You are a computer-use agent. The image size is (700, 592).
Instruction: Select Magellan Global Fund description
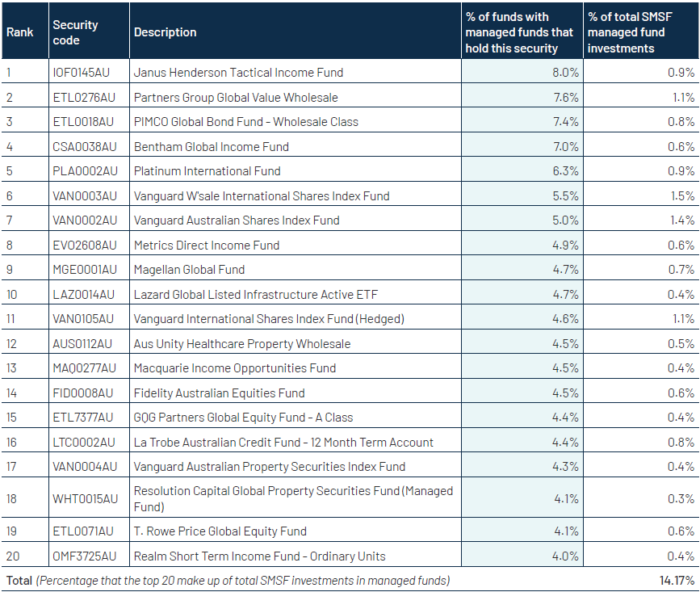point(189,270)
